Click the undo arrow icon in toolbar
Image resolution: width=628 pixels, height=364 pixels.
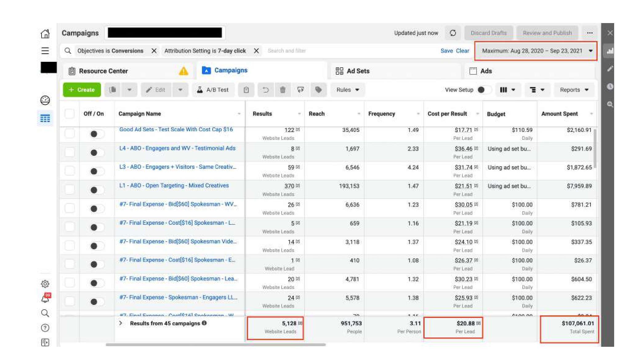pos(265,90)
